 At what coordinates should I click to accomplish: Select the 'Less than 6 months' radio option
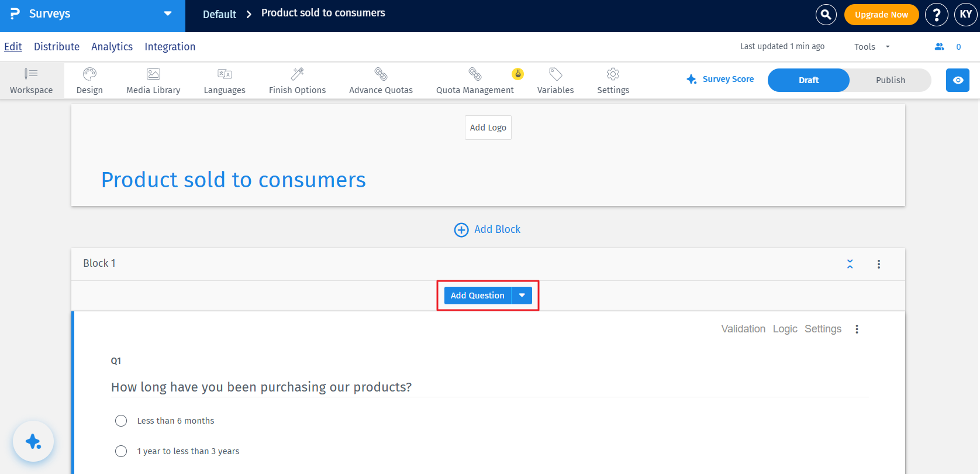121,421
